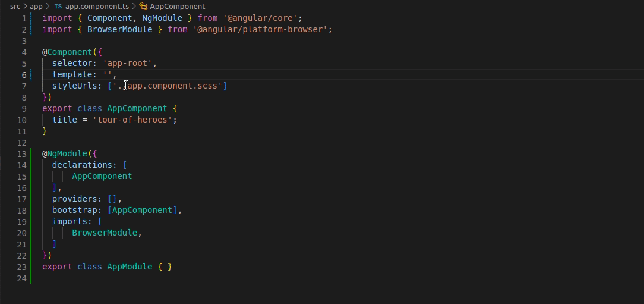The width and height of the screenshot is (644, 304).
Task: Click the bootstrap property key
Action: [x=75, y=210]
